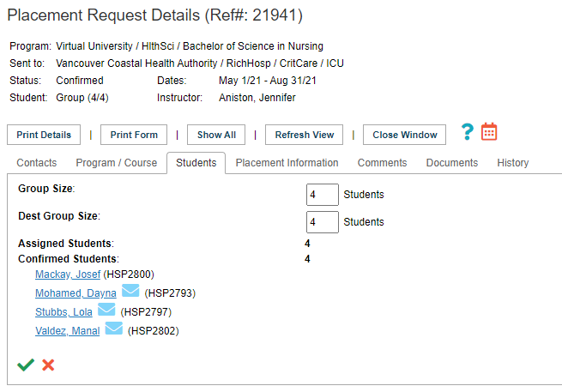Viewport: 562px width, 392px height.
Task: Open student link Mackay, Josef
Action: (x=68, y=274)
